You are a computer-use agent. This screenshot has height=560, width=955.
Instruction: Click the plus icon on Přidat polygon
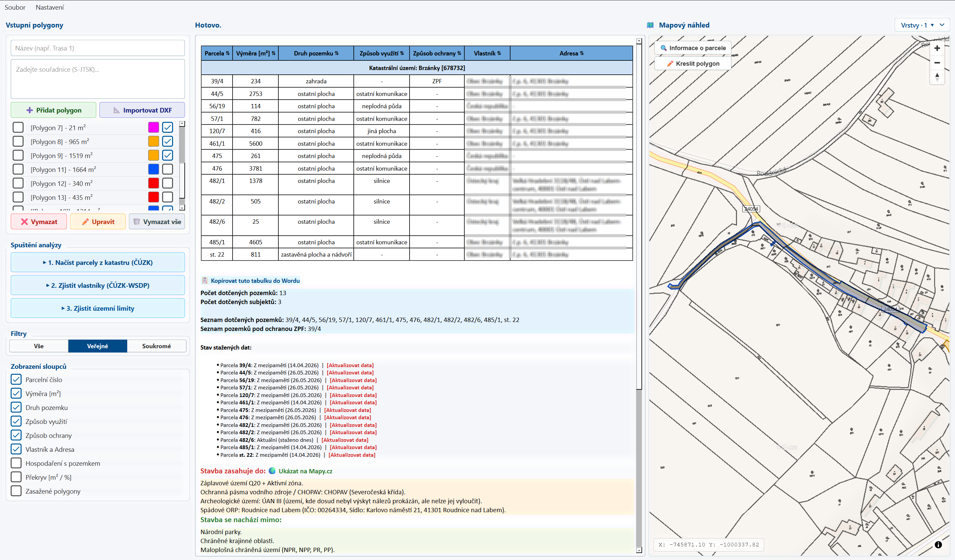tap(29, 110)
